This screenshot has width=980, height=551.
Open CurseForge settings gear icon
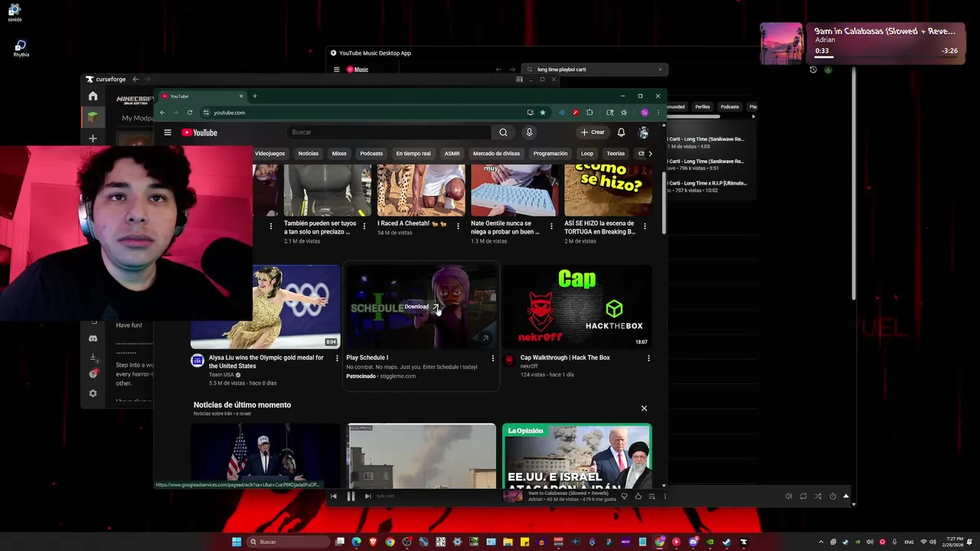[x=93, y=393]
